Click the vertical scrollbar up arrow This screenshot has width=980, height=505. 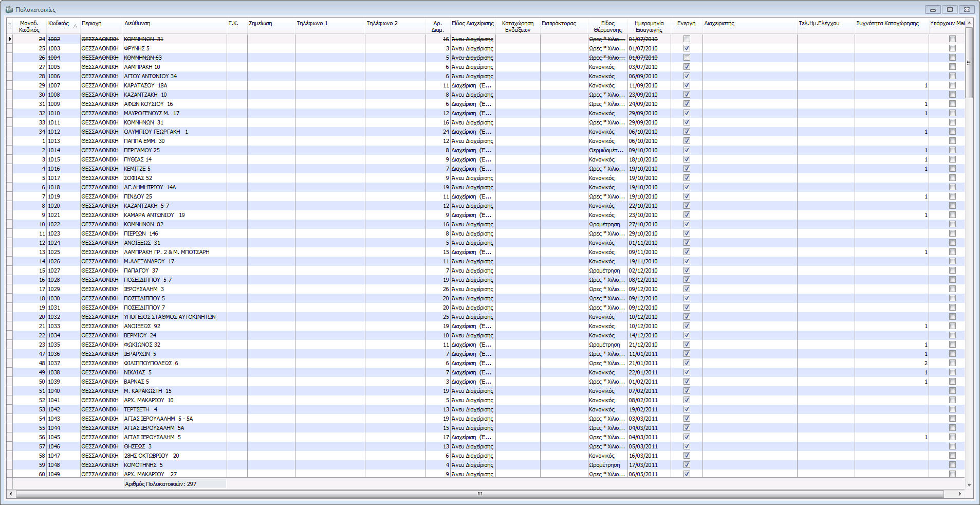pyautogui.click(x=969, y=23)
